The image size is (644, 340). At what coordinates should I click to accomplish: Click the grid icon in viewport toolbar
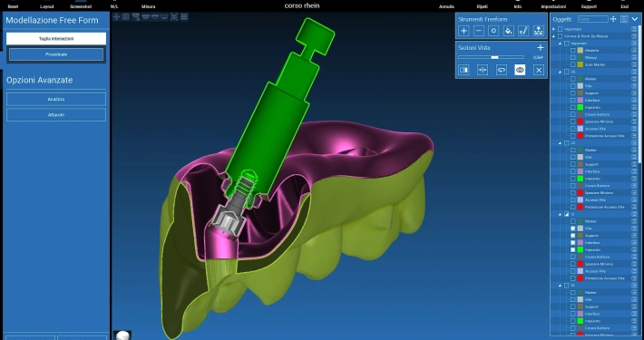pyautogui.click(x=184, y=17)
